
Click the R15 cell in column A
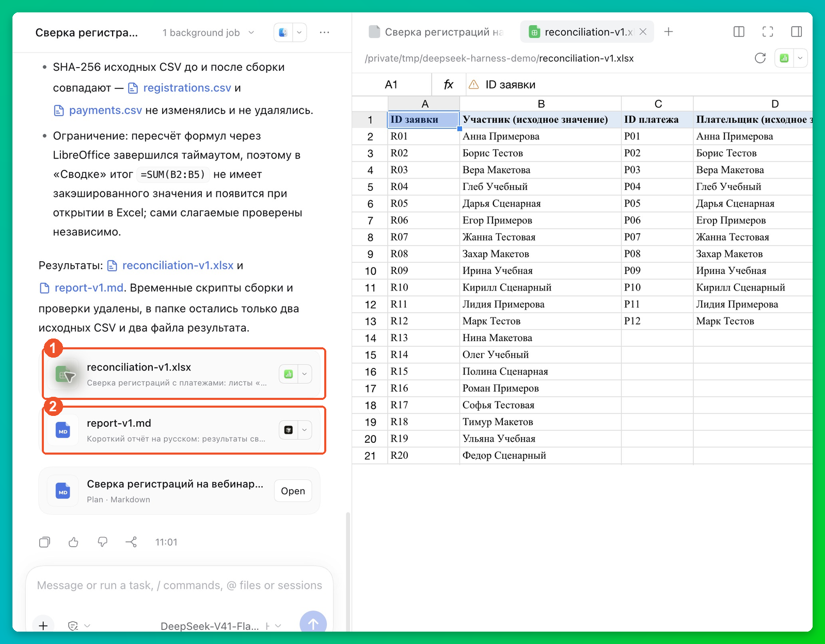click(424, 372)
